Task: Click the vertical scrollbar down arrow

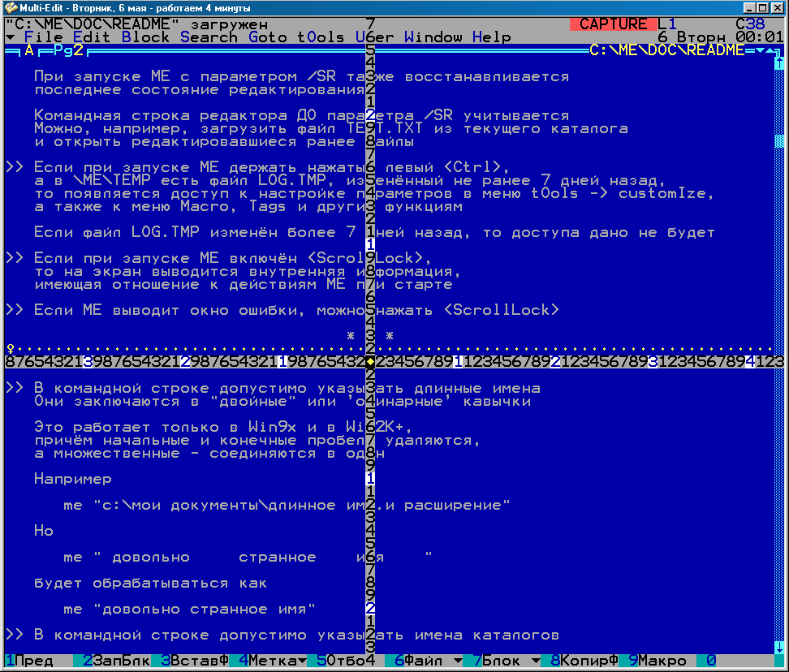Action: point(779,648)
